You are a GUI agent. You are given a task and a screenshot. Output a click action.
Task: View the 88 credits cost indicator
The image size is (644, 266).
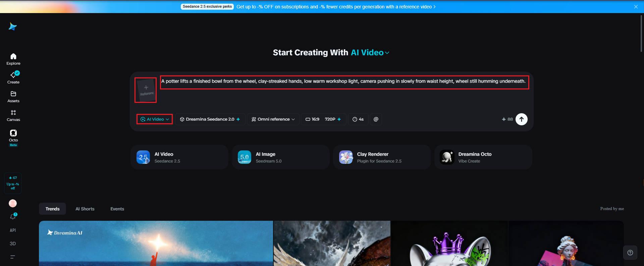point(507,119)
